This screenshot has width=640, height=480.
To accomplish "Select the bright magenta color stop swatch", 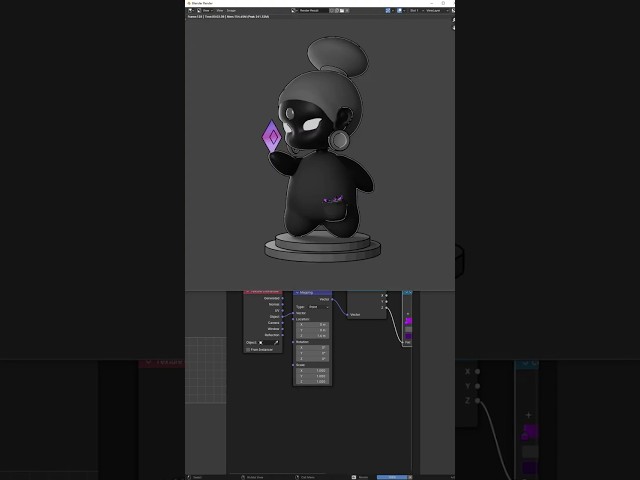I will point(408,321).
